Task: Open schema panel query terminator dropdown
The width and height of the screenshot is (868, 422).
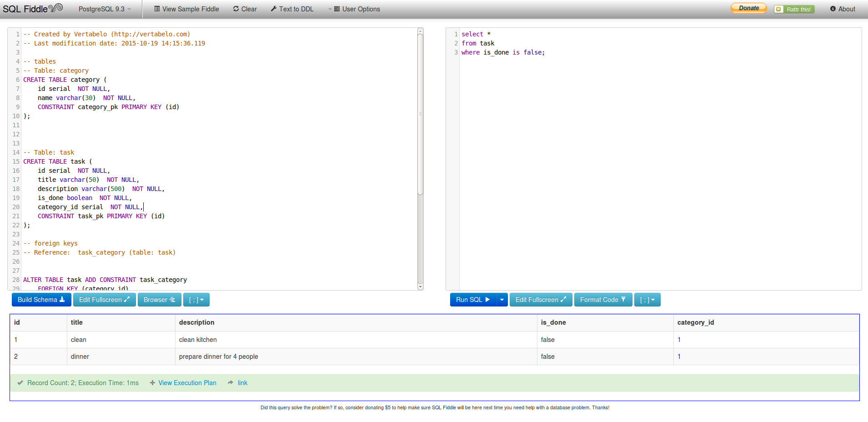Action: pyautogui.click(x=196, y=300)
